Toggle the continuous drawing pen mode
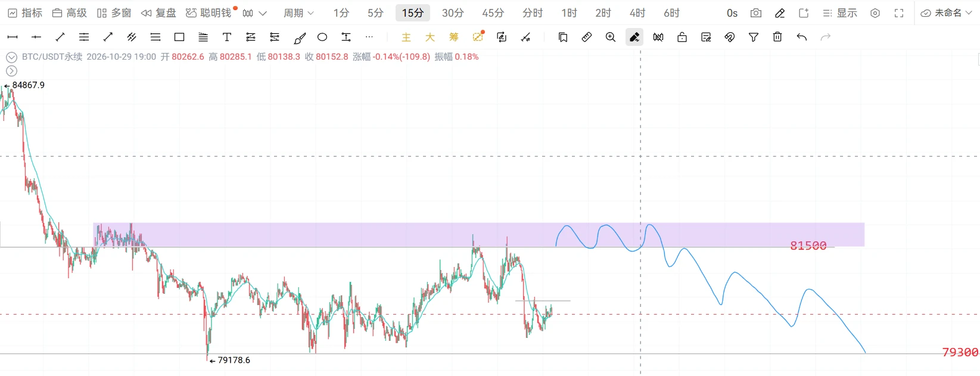Image resolution: width=980 pixels, height=376 pixels. tap(634, 37)
